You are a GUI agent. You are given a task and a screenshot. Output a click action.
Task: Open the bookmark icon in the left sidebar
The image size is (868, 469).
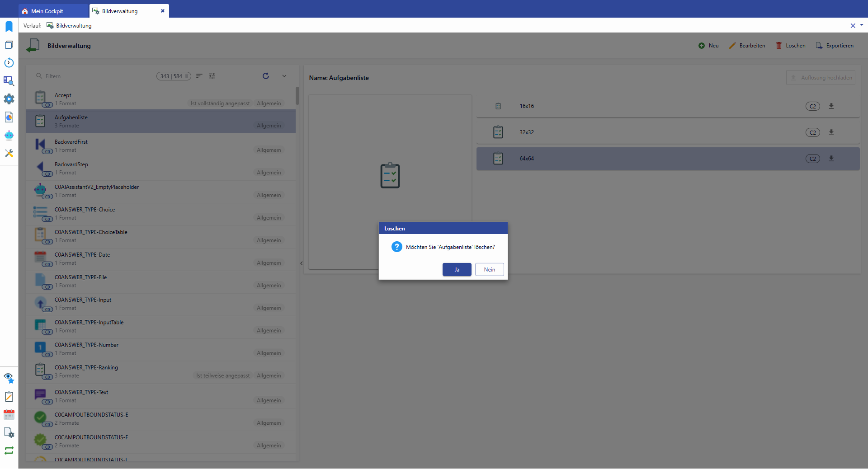coord(9,27)
